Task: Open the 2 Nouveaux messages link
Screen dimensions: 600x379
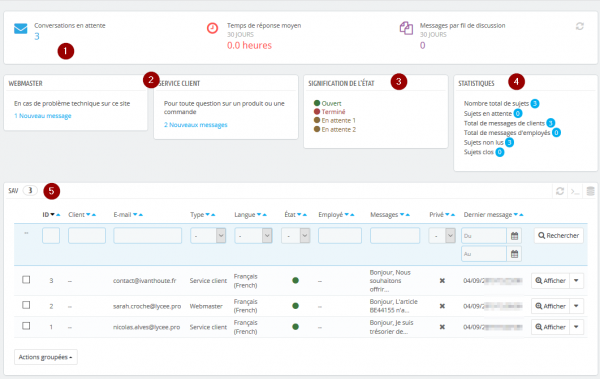Action: (x=196, y=125)
